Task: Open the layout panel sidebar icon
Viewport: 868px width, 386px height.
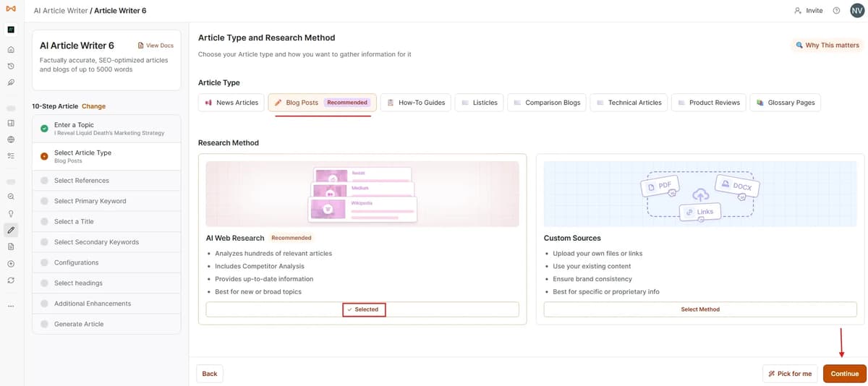Action: tap(11, 124)
